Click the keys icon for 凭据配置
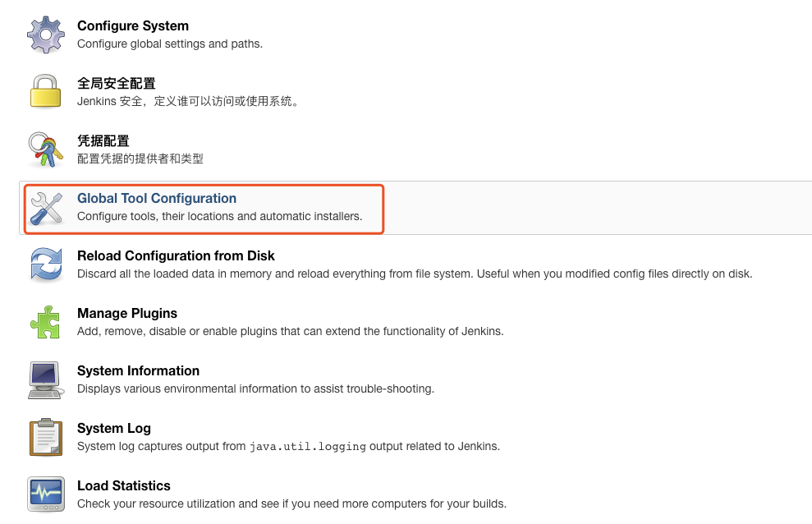Screen dimensions: 812x524 pos(45,149)
